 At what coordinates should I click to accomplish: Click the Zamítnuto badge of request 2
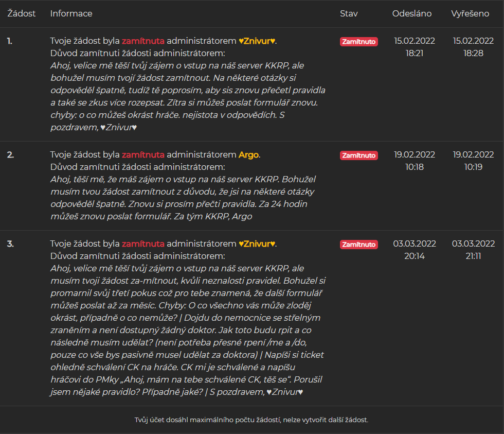pyautogui.click(x=358, y=155)
